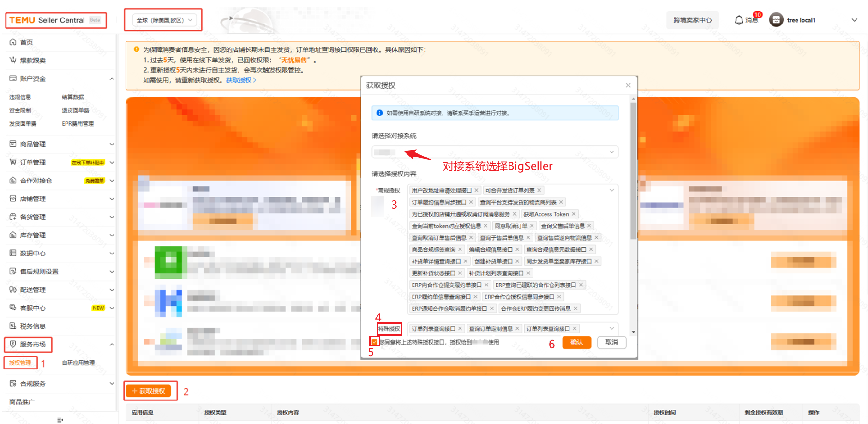Click the tree local1 avatar icon

pyautogui.click(x=776, y=20)
